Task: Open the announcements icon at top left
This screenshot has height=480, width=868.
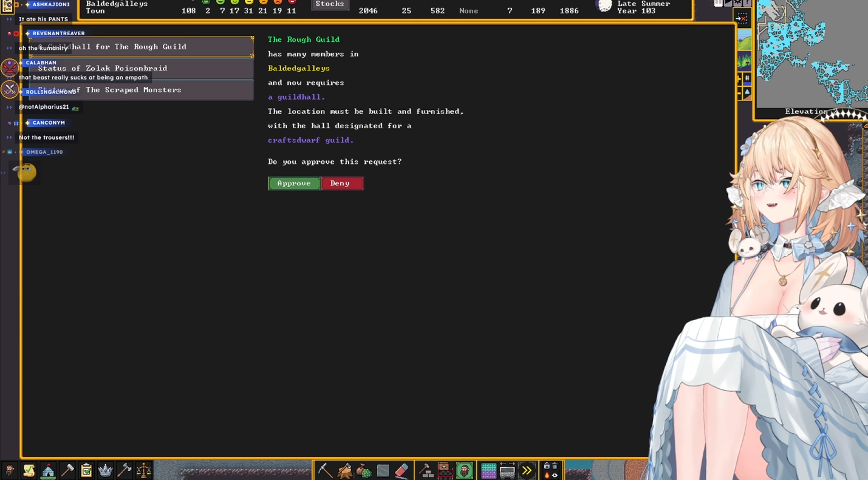Action: click(7, 5)
